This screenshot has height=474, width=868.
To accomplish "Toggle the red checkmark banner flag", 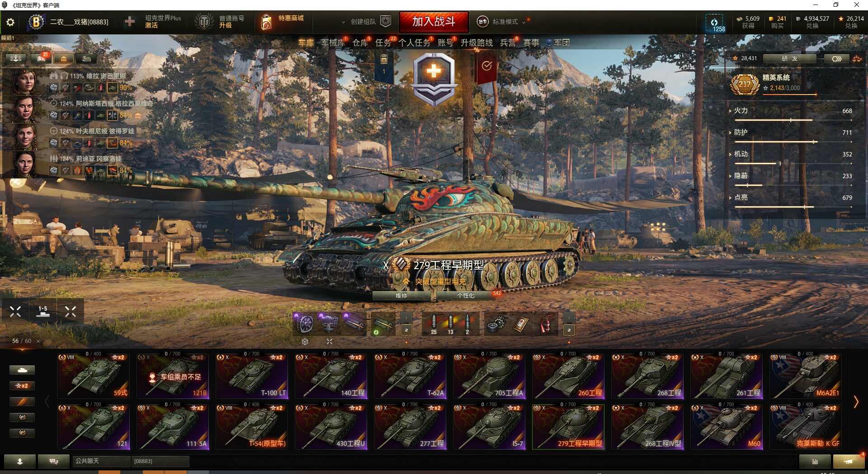I will click(x=486, y=66).
